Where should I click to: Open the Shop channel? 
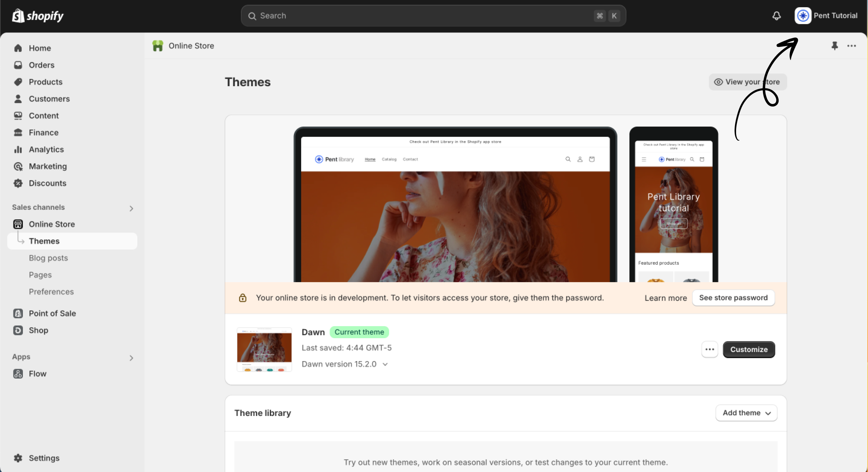pos(39,330)
